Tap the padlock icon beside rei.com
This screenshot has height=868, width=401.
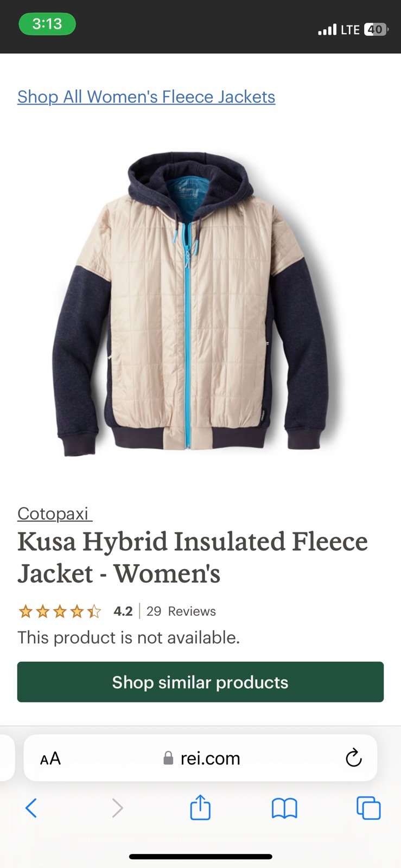[168, 758]
